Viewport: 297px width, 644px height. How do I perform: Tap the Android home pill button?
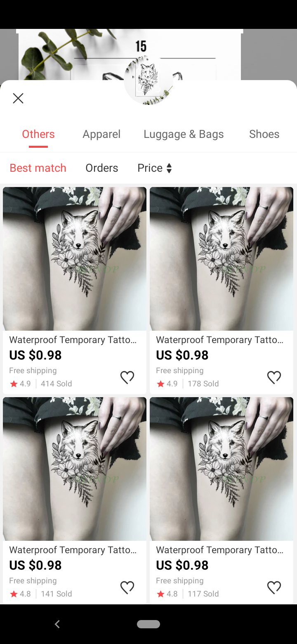coord(148,624)
